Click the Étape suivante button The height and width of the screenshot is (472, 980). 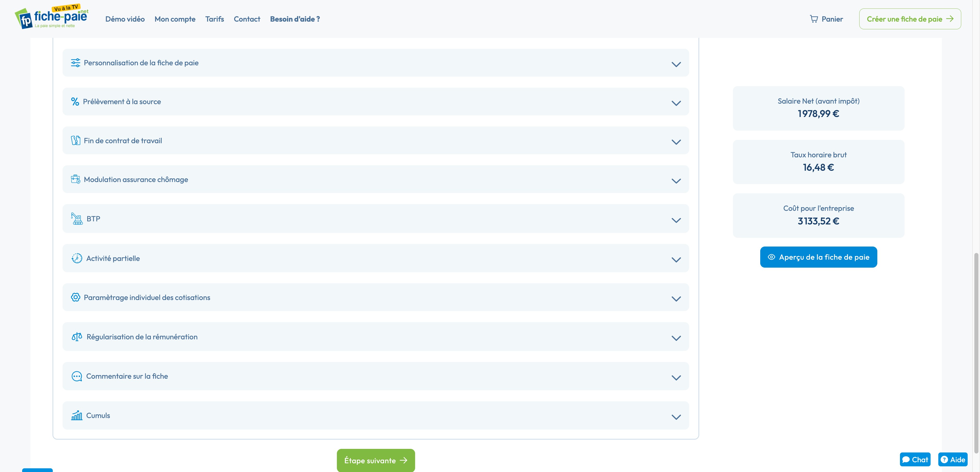(x=375, y=460)
